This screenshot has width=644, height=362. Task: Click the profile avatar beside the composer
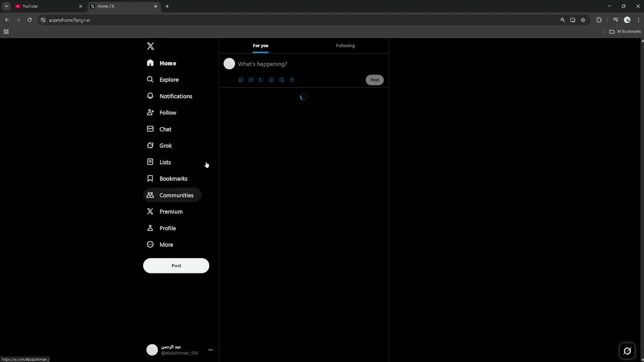pos(229,64)
